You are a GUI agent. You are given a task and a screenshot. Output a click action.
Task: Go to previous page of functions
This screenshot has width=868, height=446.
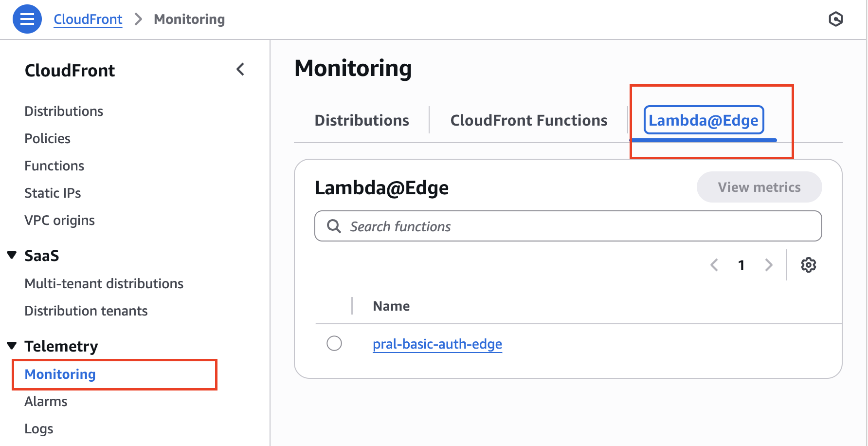coord(714,265)
